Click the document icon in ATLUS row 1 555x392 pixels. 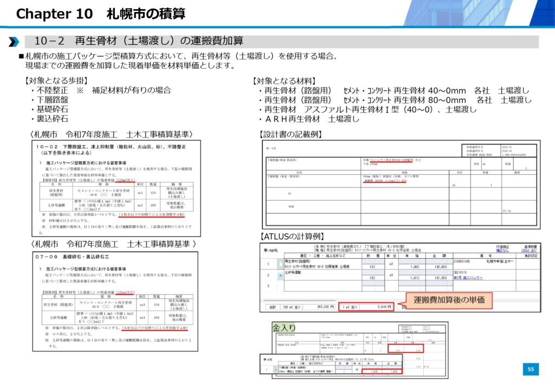(x=279, y=264)
